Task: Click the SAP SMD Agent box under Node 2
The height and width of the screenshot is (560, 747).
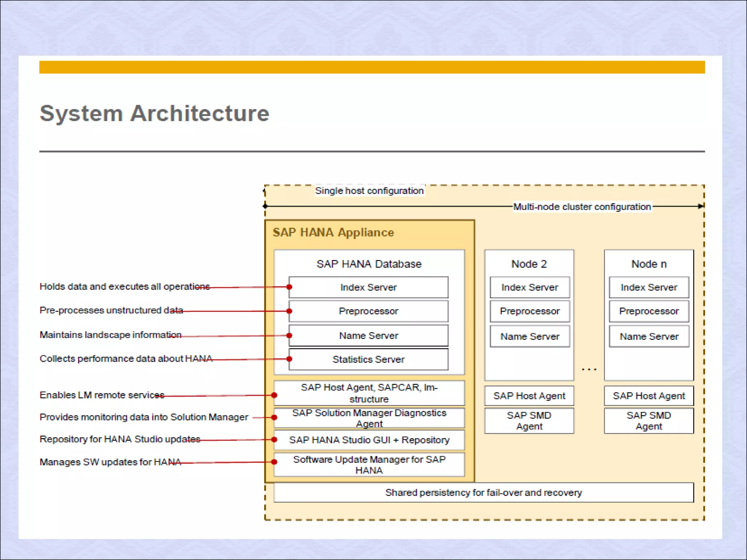Action: [x=529, y=420]
